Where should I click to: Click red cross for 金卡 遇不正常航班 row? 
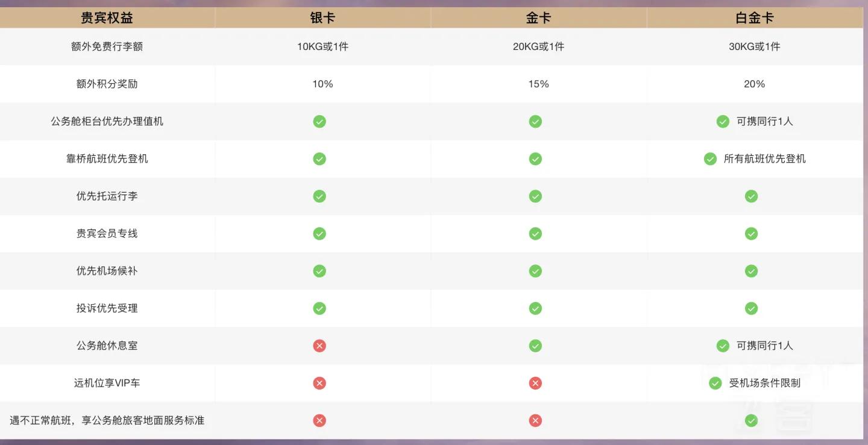(x=535, y=420)
